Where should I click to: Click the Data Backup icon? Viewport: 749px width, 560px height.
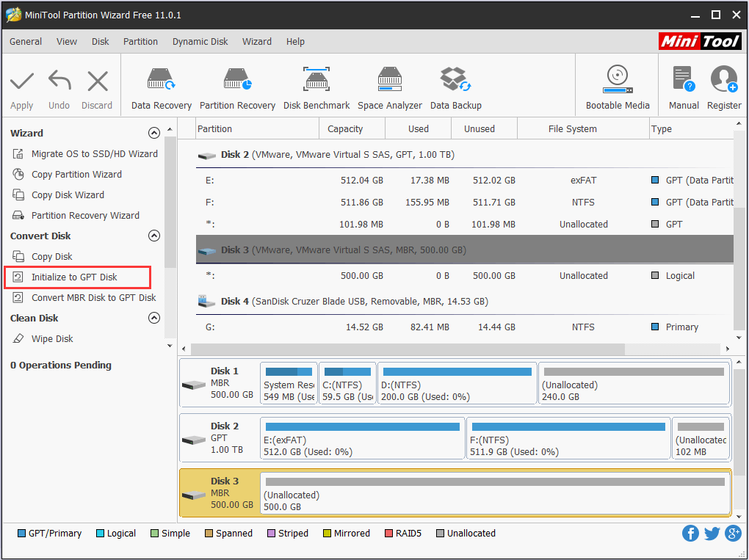(x=455, y=88)
